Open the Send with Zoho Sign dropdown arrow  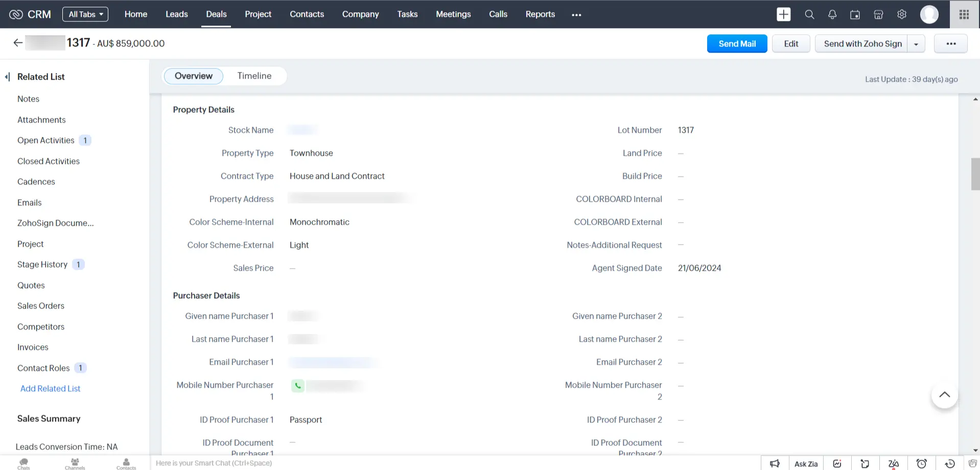pos(916,43)
